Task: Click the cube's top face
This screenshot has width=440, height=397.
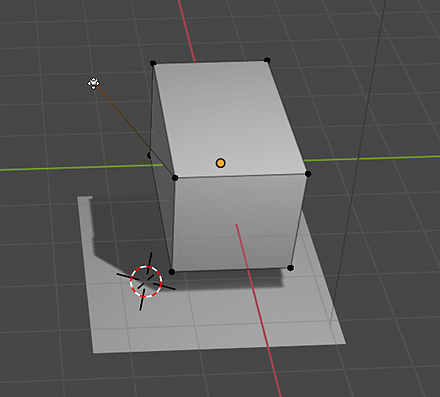Action: click(x=227, y=117)
